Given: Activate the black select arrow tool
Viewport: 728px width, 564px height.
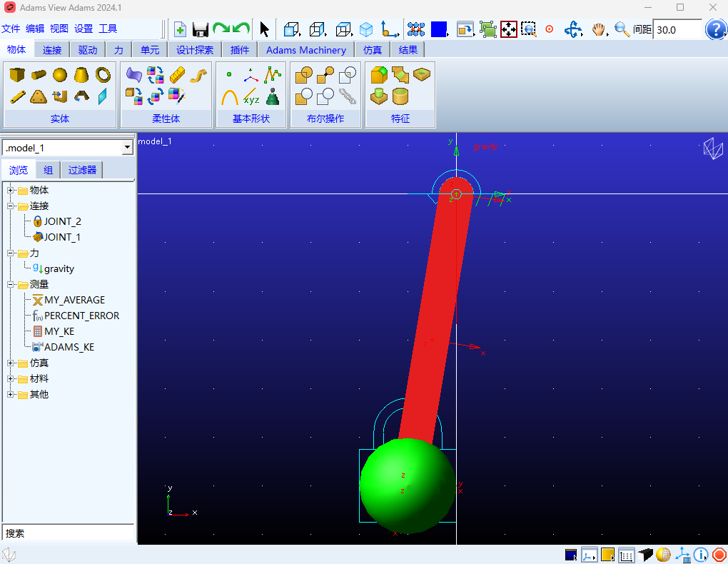Looking at the screenshot, I should [x=265, y=29].
